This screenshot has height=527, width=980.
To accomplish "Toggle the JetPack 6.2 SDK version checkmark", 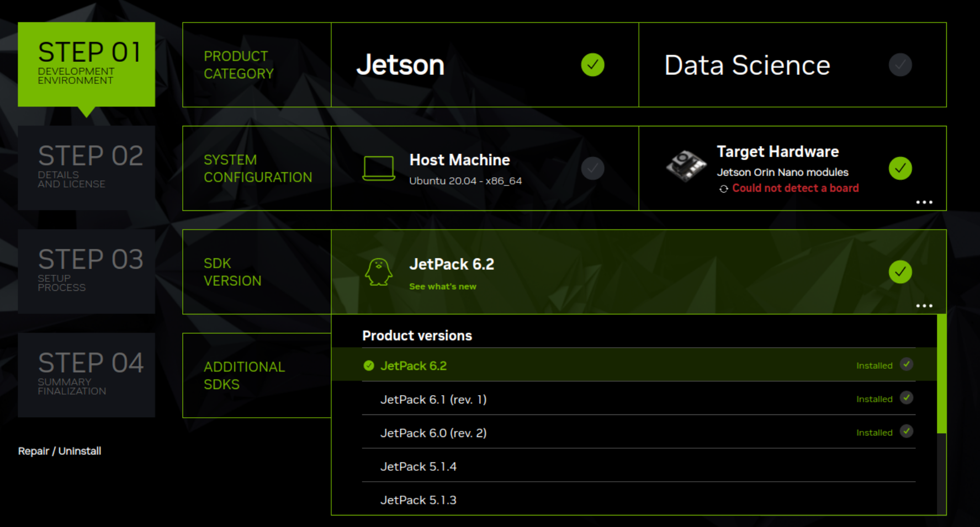I will coord(900,272).
